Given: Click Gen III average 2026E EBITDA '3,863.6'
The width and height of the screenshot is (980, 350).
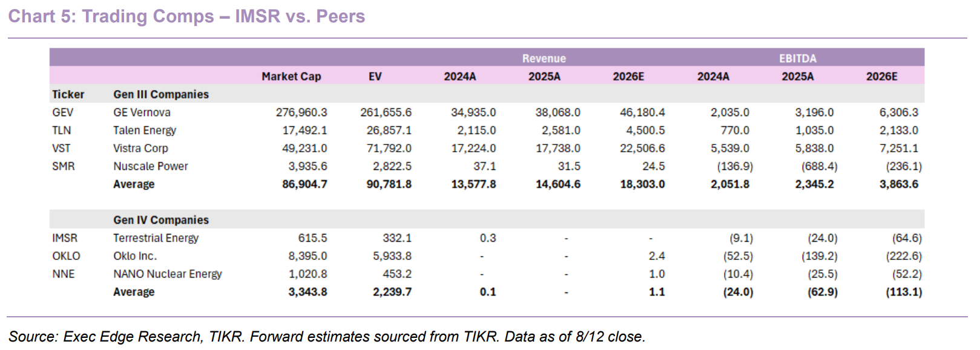Looking at the screenshot, I should click(x=899, y=184).
